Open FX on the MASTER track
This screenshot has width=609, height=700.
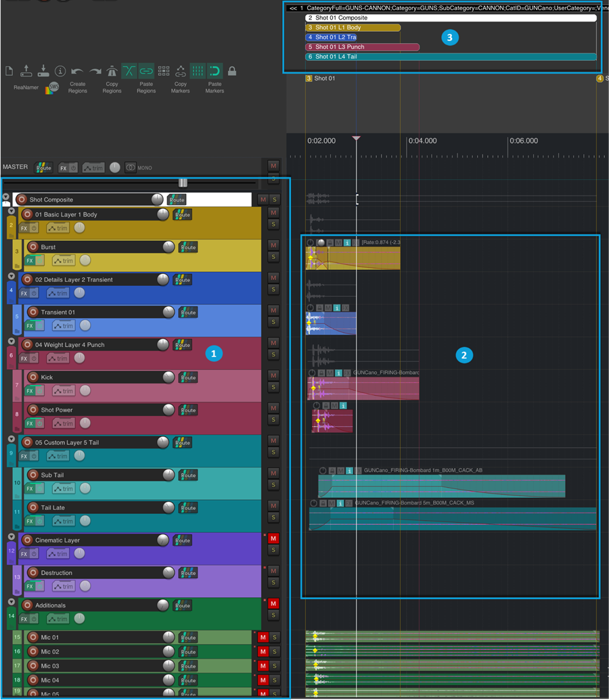64,168
